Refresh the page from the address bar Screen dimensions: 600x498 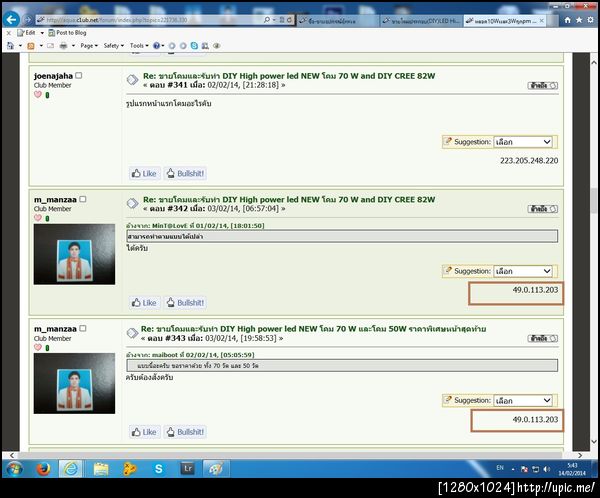tap(289, 20)
